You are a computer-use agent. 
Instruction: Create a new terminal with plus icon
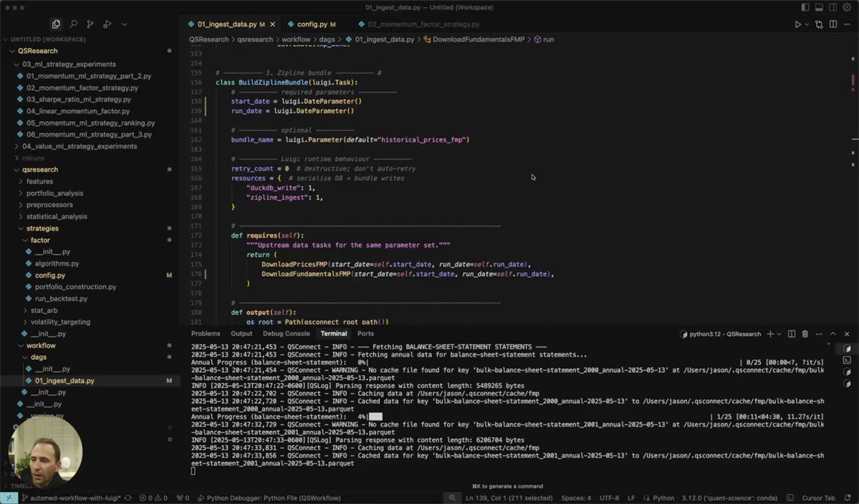(x=770, y=334)
